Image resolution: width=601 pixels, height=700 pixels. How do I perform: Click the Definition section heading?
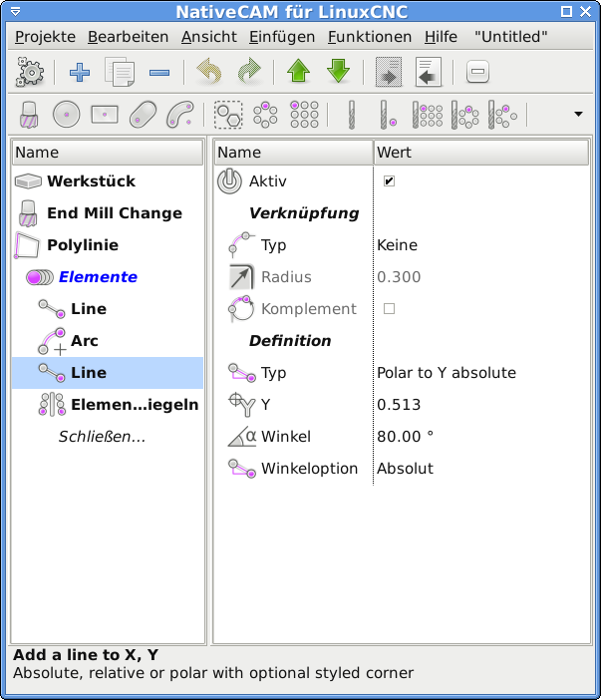point(290,341)
